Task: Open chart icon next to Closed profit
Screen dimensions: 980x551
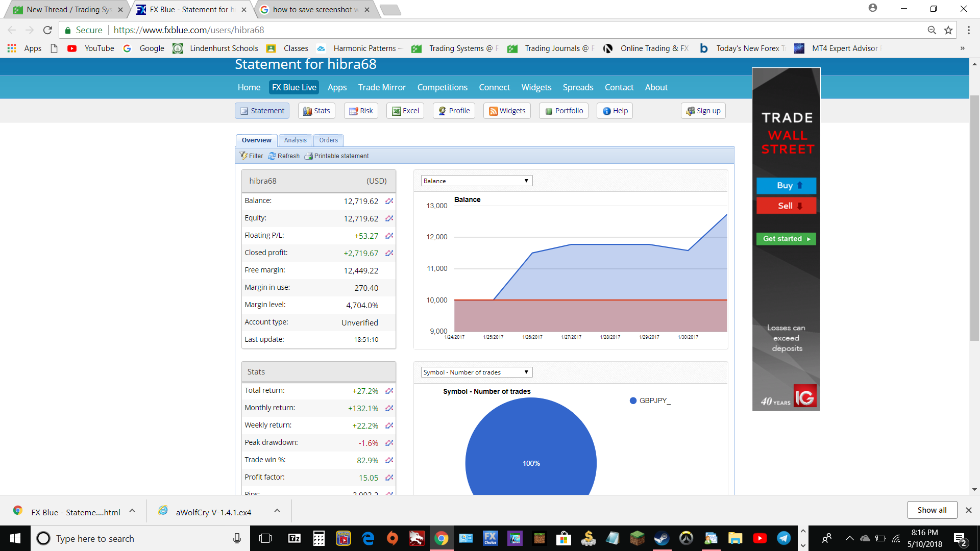Action: [x=389, y=253]
